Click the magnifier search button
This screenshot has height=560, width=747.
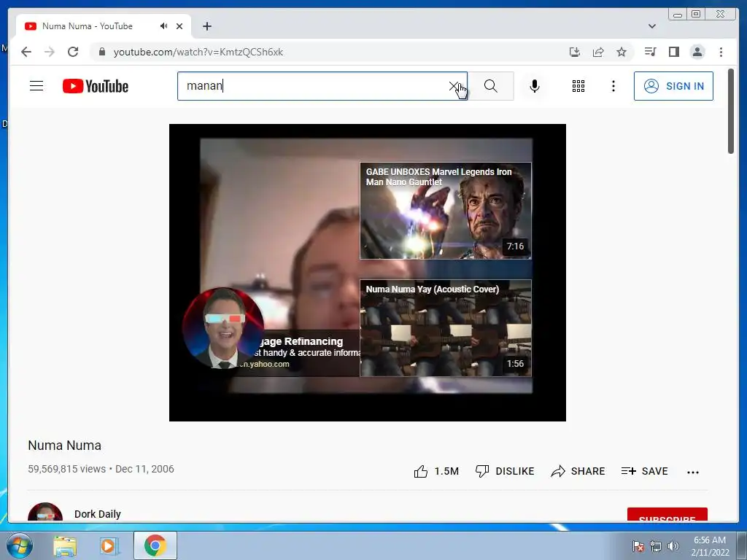[491, 86]
